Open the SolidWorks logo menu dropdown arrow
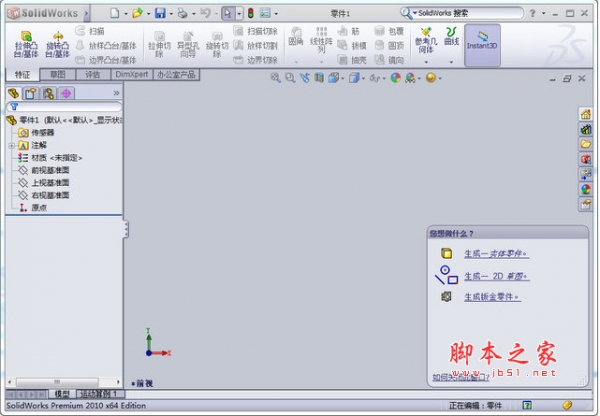Screen dimensions: 600x416 coord(88,13)
